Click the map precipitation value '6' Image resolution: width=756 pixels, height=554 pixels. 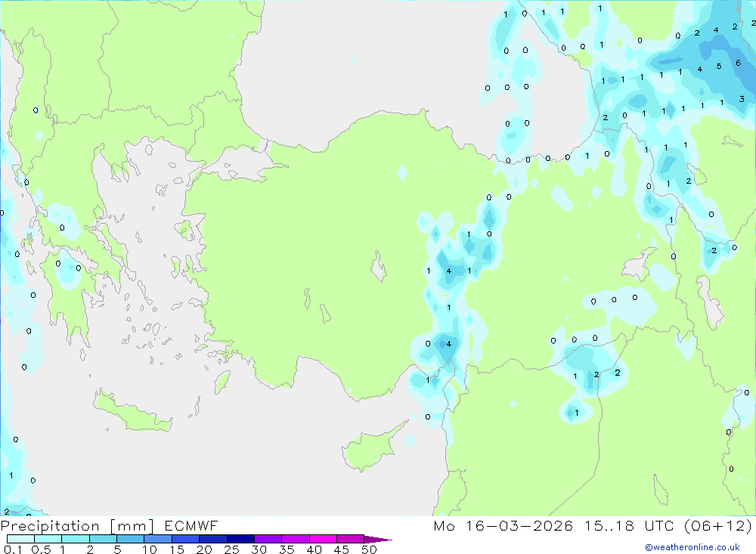pyautogui.click(x=738, y=63)
